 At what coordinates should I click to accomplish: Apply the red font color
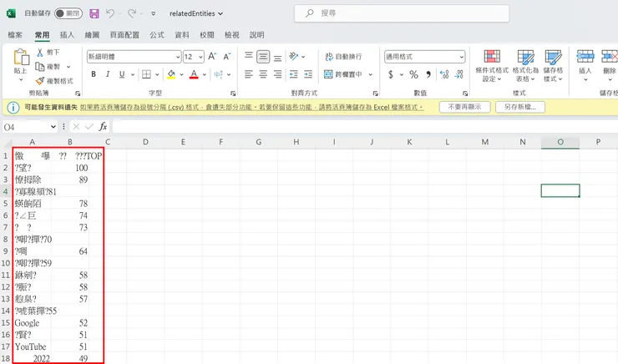coord(194,74)
